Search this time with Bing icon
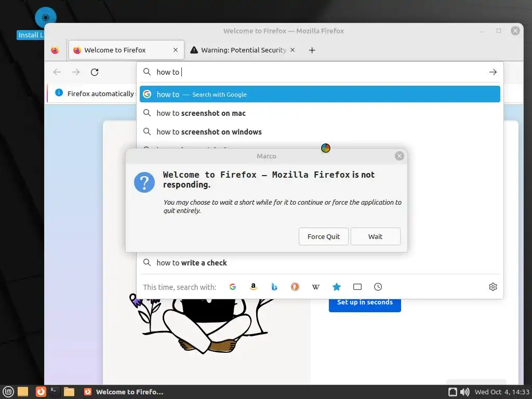 coord(274,287)
